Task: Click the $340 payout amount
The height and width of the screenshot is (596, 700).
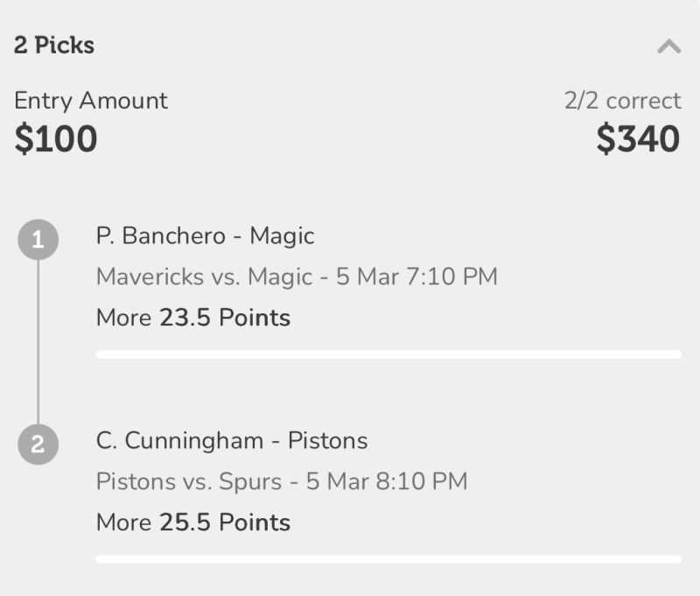Action: 638,139
